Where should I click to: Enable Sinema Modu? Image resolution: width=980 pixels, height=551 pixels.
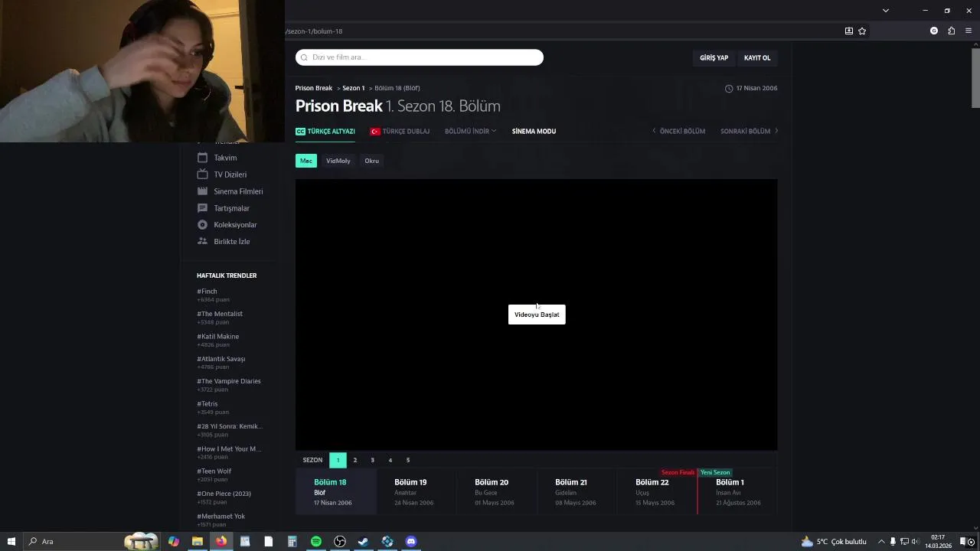pyautogui.click(x=534, y=132)
